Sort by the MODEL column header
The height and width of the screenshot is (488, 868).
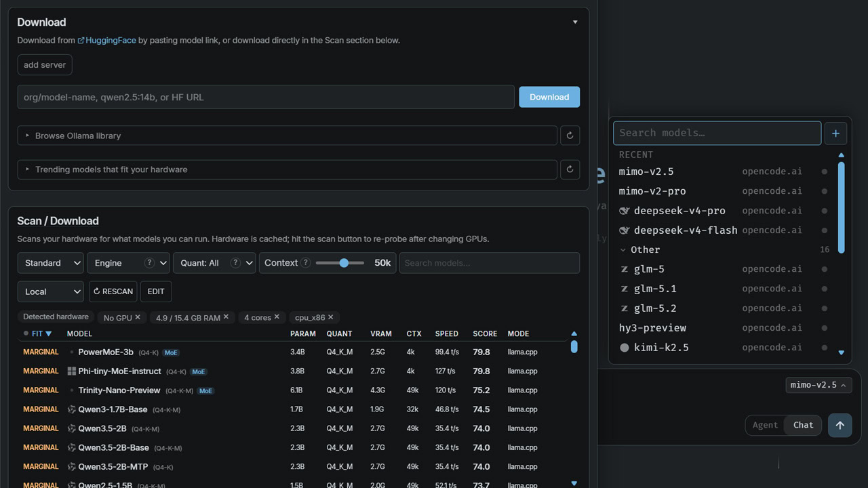(79, 333)
